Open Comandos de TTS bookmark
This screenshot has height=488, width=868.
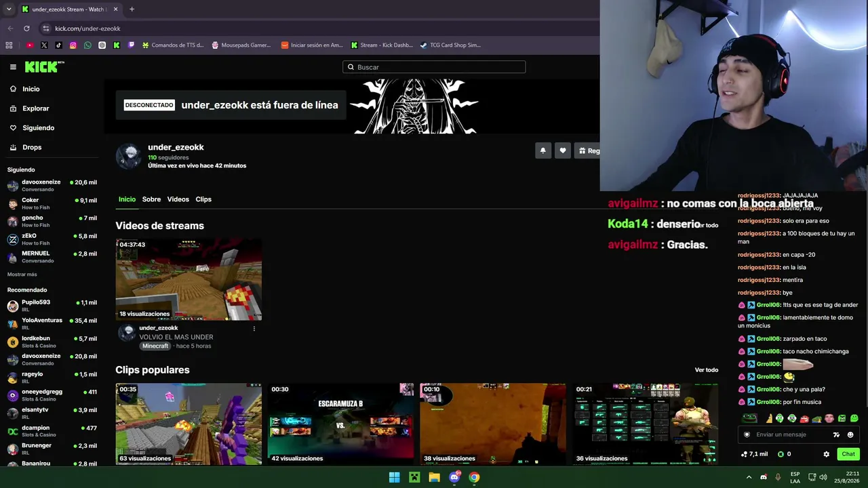(172, 45)
